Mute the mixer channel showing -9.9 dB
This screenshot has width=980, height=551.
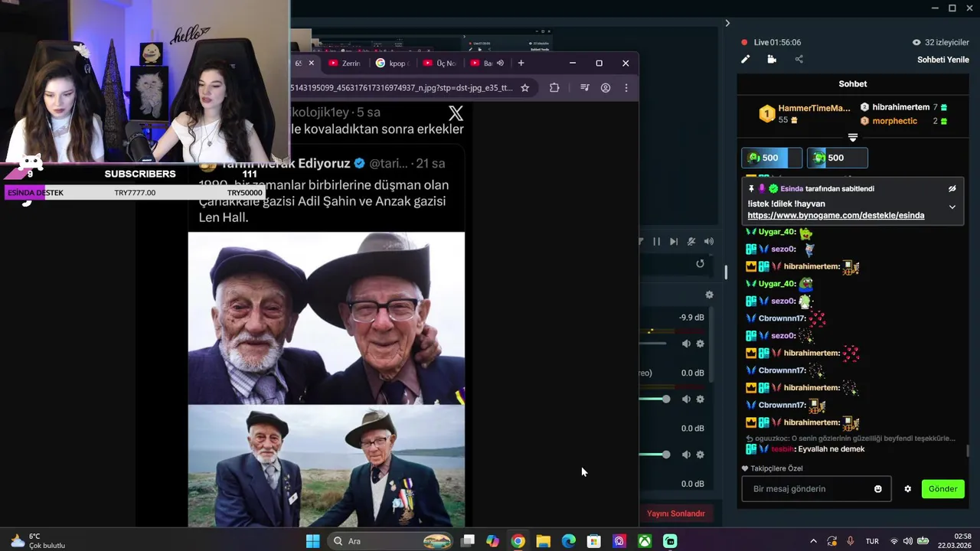click(686, 344)
